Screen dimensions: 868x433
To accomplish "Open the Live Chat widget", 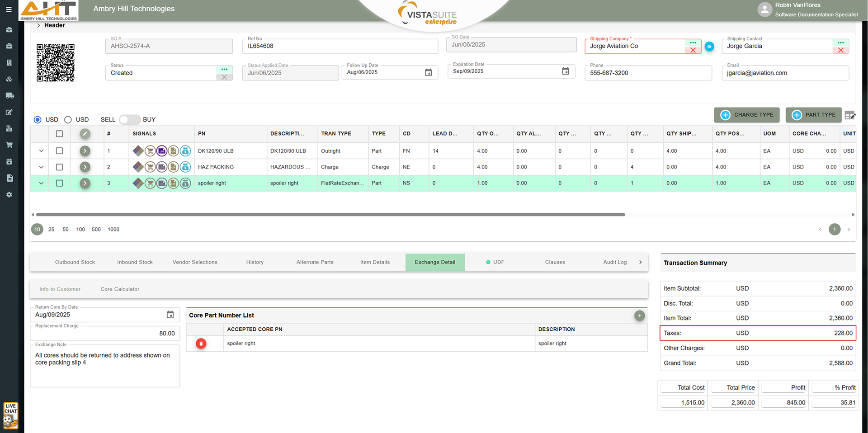I will click(10, 415).
